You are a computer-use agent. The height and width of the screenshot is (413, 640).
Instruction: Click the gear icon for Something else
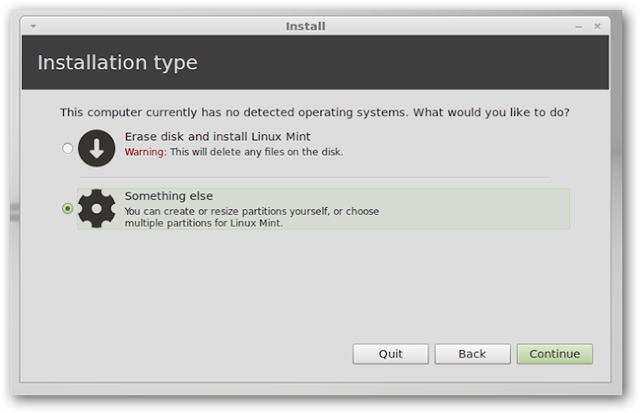pyautogui.click(x=97, y=209)
